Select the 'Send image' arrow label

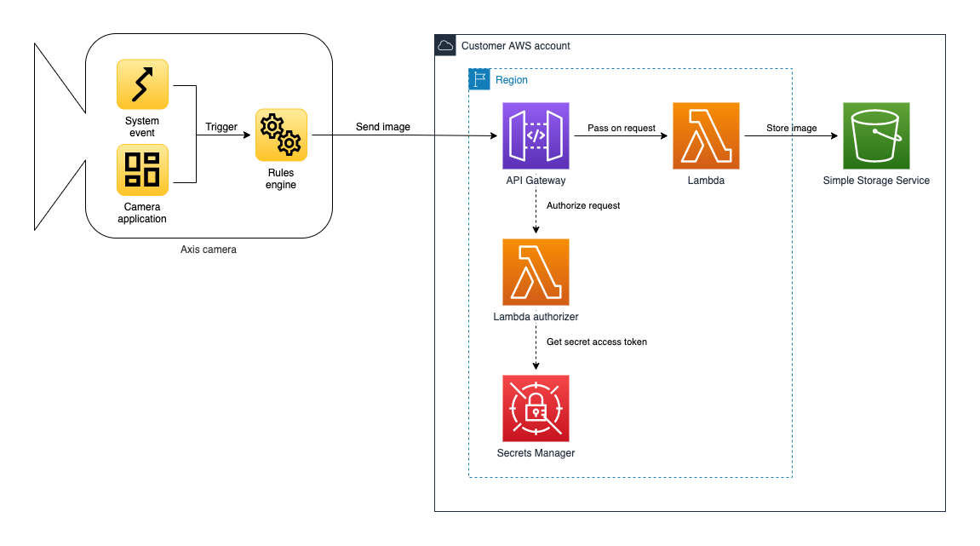tap(383, 127)
